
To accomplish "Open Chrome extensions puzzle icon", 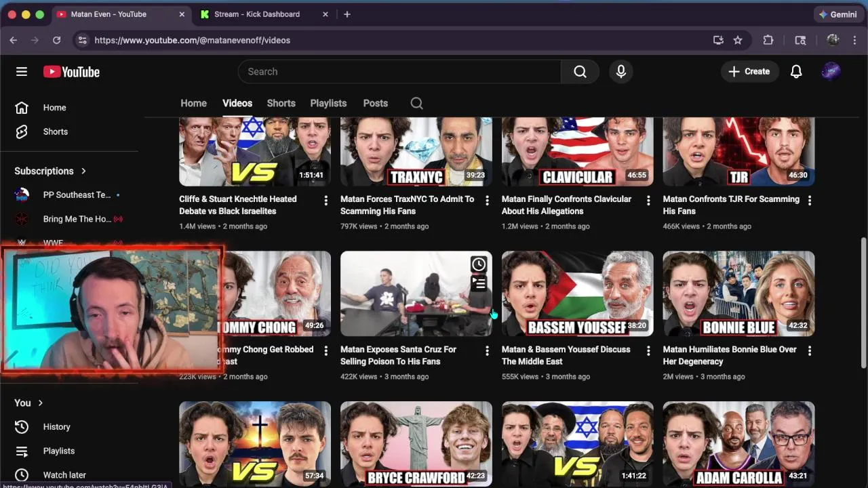I will 768,40.
